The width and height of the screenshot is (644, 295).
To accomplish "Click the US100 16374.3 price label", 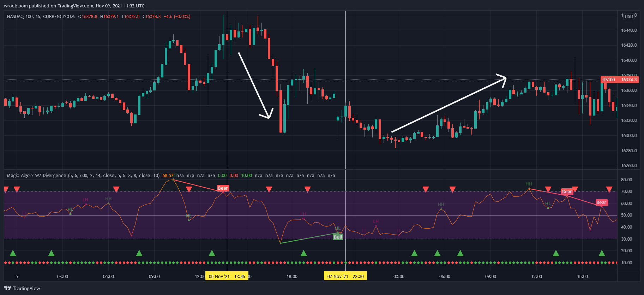I will [619, 80].
